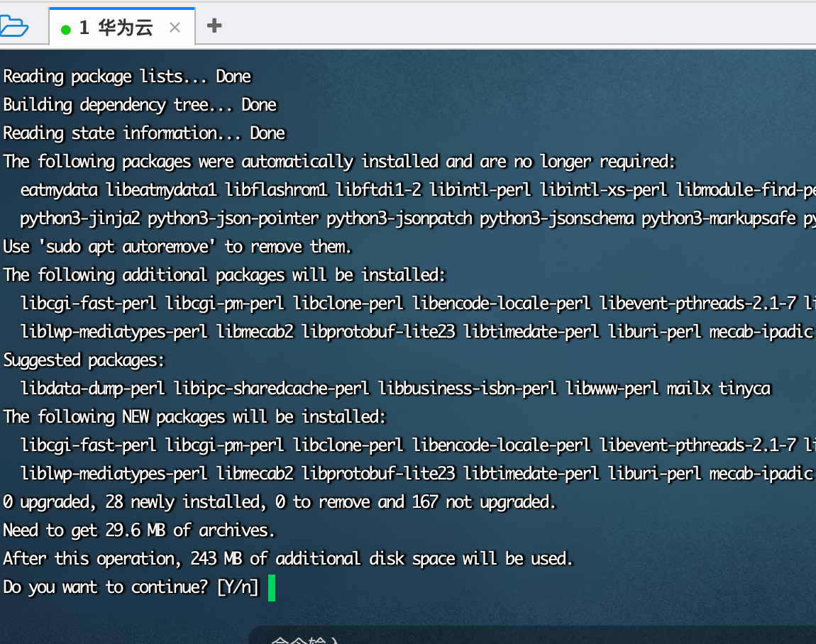Click the 'Building dependency tree... Done' line

coord(140,105)
